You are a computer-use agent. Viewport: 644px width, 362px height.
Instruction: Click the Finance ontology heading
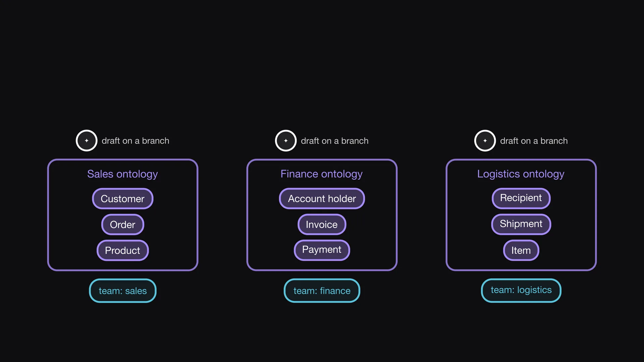pyautogui.click(x=322, y=174)
